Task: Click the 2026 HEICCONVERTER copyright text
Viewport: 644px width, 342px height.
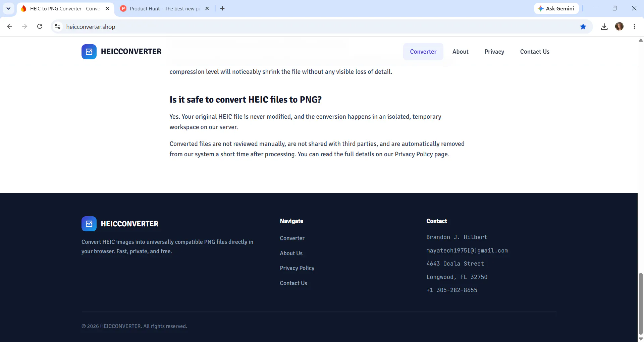Action: point(134,326)
